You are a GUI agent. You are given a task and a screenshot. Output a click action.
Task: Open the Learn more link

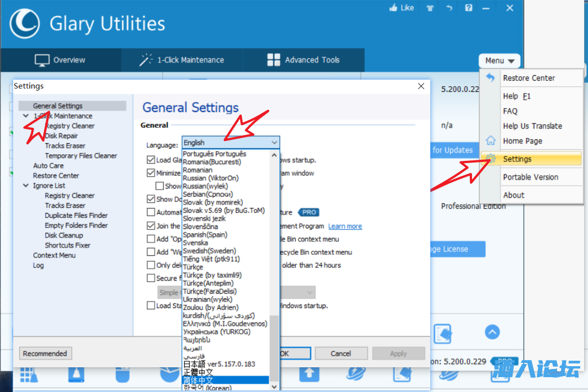pyautogui.click(x=345, y=226)
